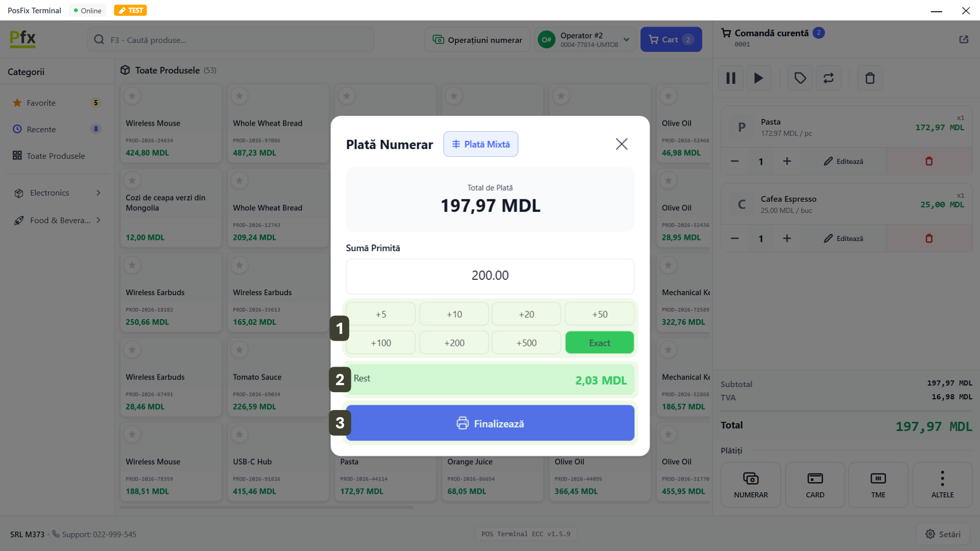Pause the current order with the pause icon
980x551 pixels.
(731, 78)
